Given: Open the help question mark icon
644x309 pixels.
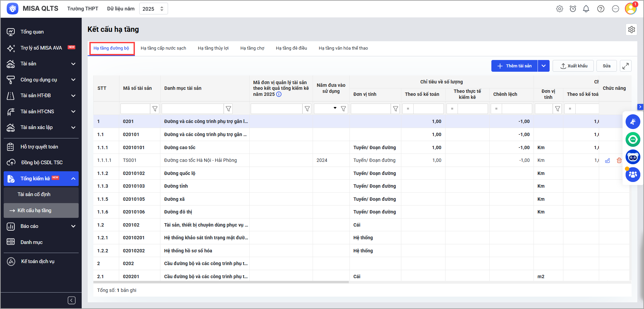Looking at the screenshot, I should click(x=600, y=9).
